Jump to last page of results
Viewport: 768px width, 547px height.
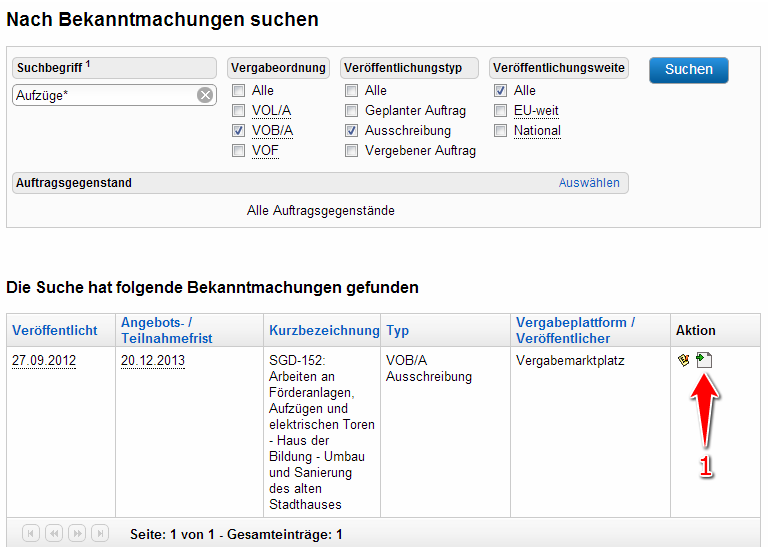[99, 534]
